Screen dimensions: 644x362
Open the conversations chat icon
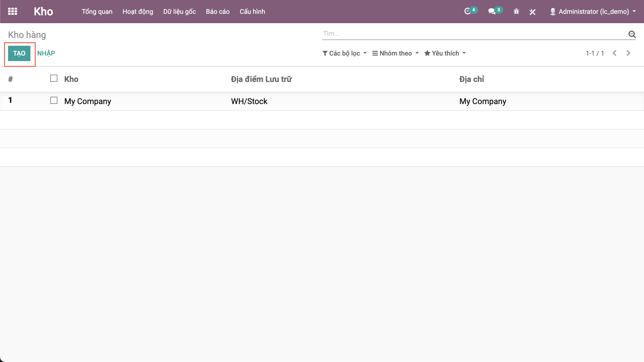pos(492,11)
